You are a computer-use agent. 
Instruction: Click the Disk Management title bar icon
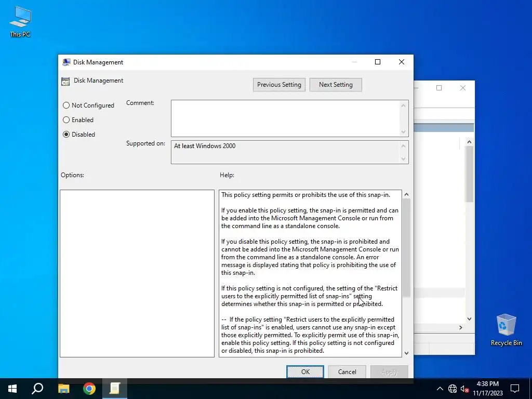point(66,62)
